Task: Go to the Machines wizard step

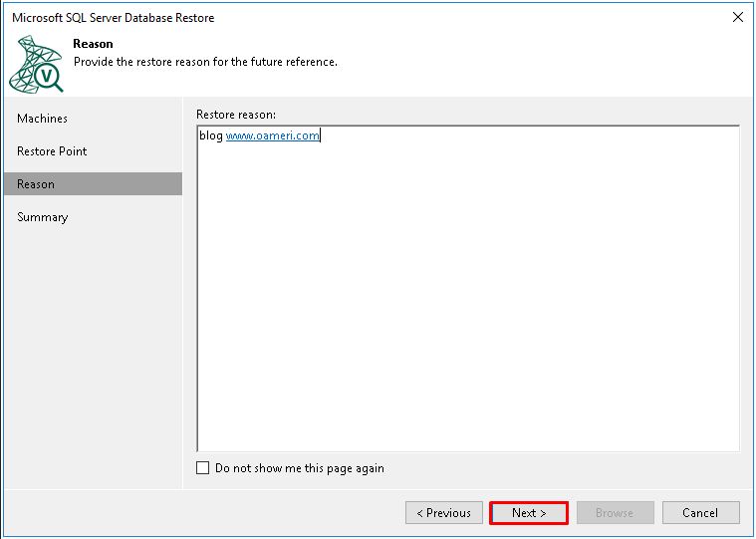Action: pos(42,119)
